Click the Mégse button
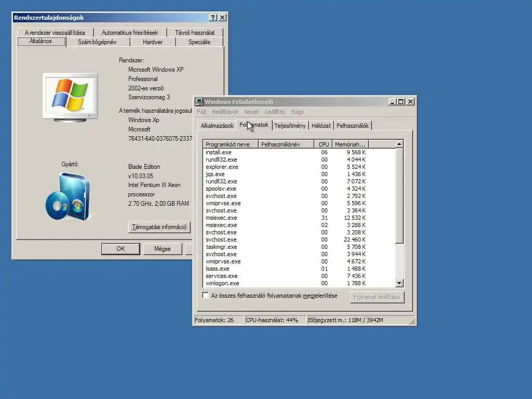Screen dimensions: 532x399 163,249
